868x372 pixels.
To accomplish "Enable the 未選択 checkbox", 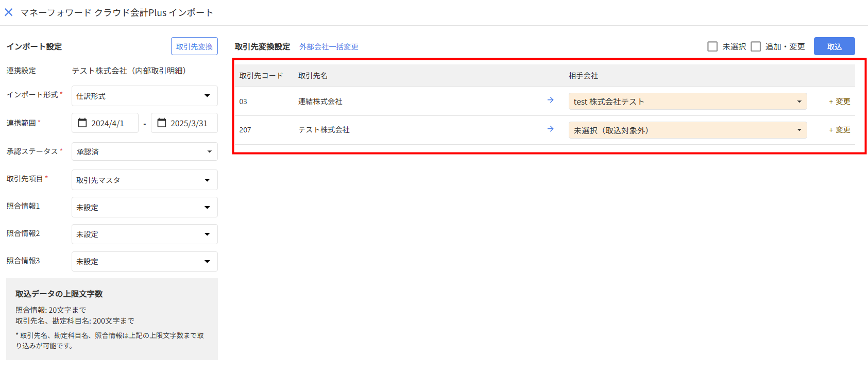I will tap(712, 46).
